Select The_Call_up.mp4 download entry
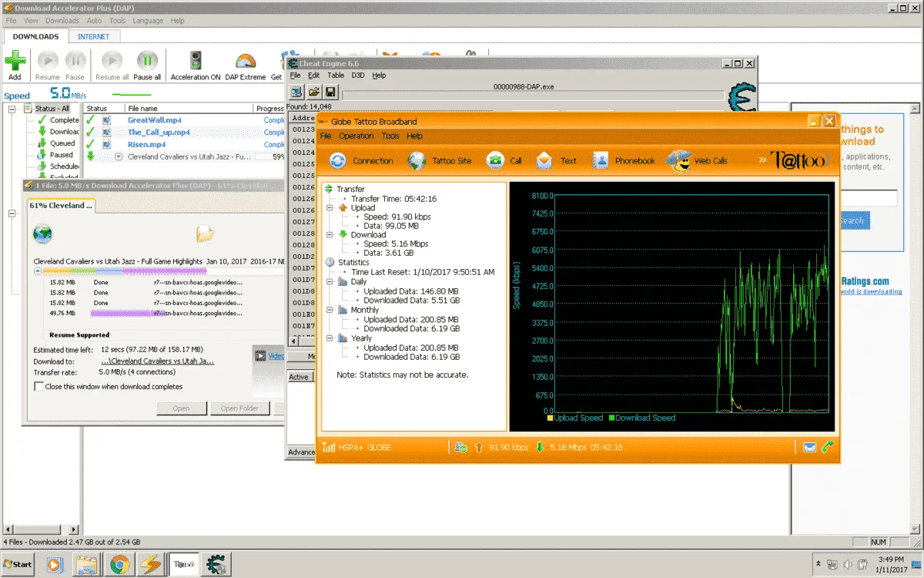The width and height of the screenshot is (924, 578). pyautogui.click(x=159, y=133)
